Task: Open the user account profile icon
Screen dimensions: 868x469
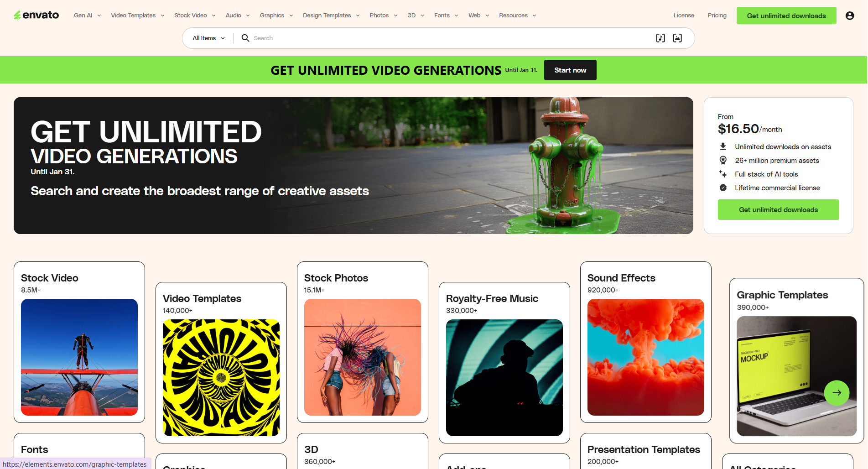Action: pyautogui.click(x=849, y=16)
